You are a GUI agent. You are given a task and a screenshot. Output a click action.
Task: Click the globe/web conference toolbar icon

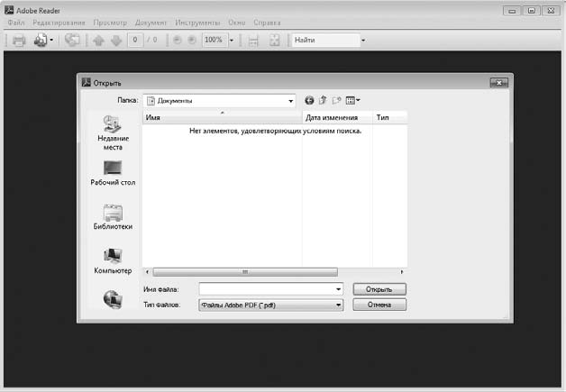(72, 40)
